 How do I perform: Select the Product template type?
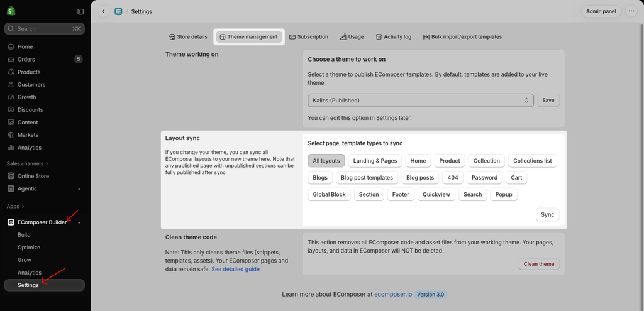click(449, 161)
